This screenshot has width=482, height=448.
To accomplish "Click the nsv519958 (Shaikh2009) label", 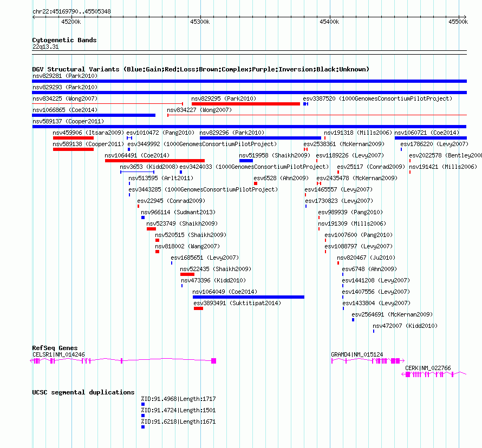I will click(x=275, y=155).
